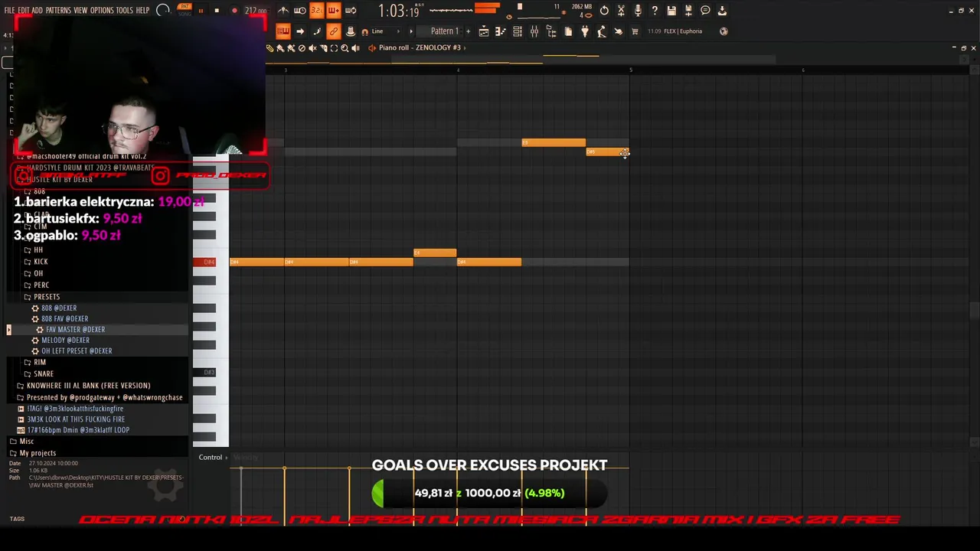Open the plugin picker plug icon
980x551 pixels.
click(585, 31)
